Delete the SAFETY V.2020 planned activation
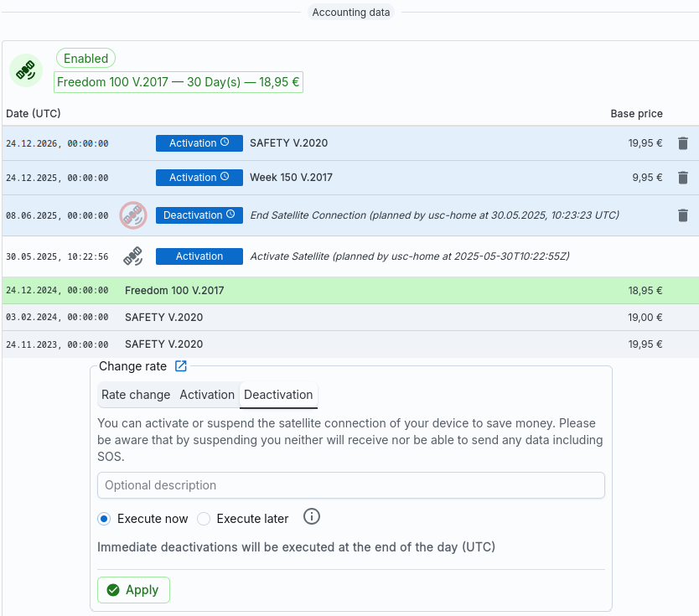This screenshot has width=699, height=616. click(682, 143)
